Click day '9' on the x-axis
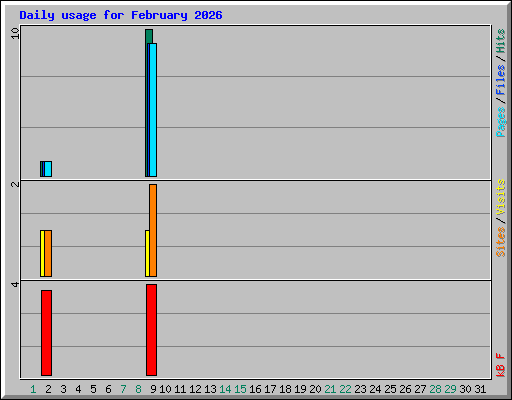 [153, 389]
